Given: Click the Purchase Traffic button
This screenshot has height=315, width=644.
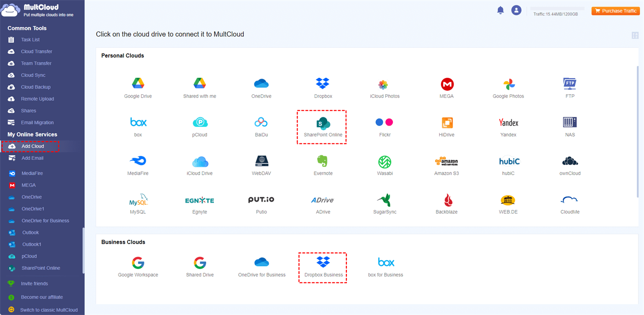Looking at the screenshot, I should [x=615, y=11].
